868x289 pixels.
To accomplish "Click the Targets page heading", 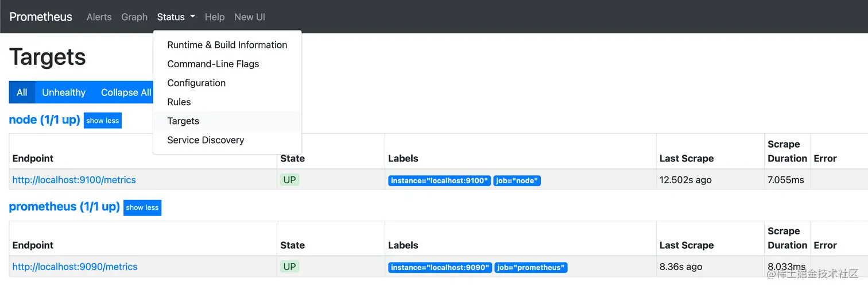I will [x=48, y=57].
